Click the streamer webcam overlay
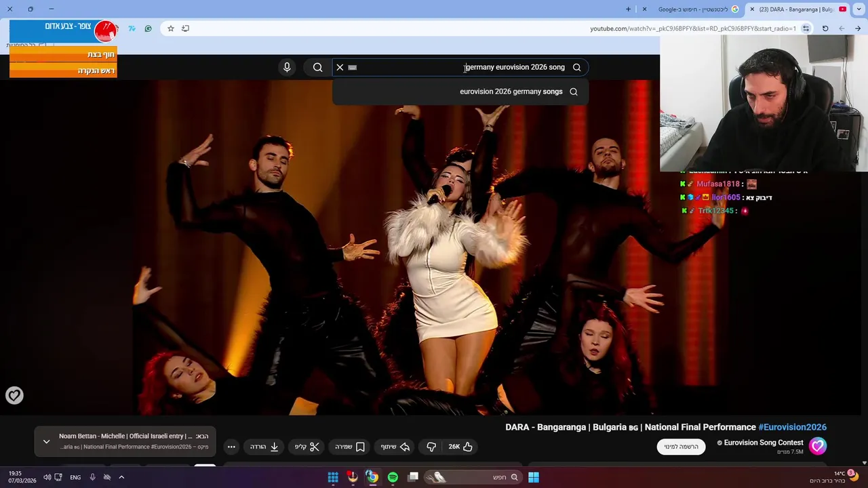 [764, 103]
